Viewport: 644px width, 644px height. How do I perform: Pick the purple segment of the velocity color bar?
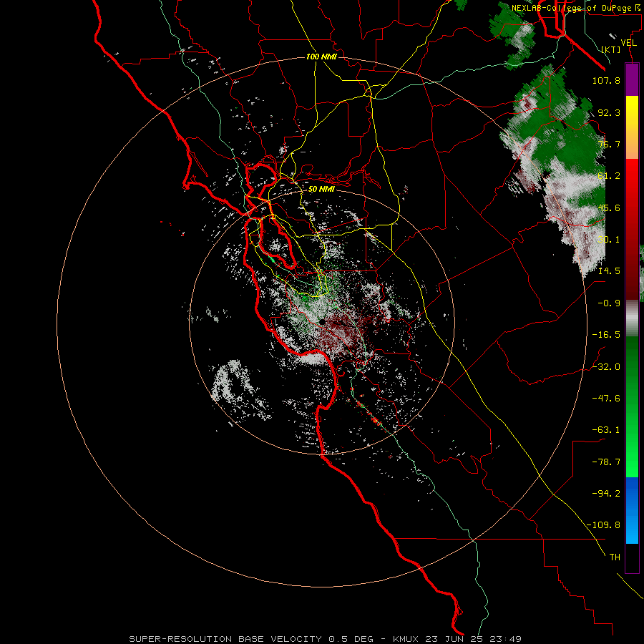click(632, 80)
